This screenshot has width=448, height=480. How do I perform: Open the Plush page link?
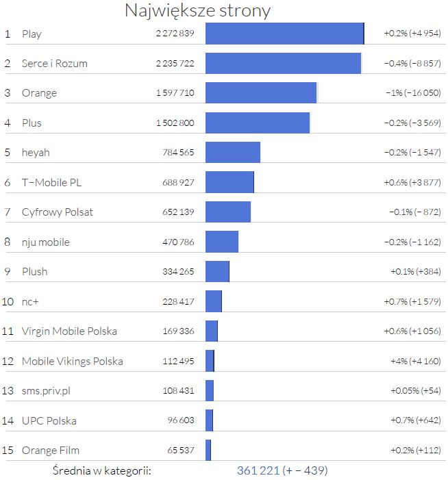34,272
